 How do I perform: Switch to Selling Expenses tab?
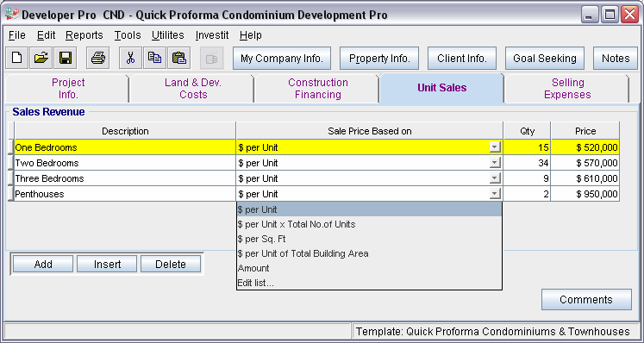click(x=567, y=88)
